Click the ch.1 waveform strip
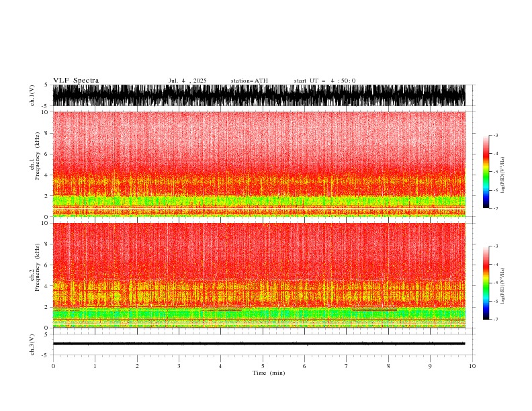The width and height of the screenshot is (532, 411). click(x=259, y=95)
